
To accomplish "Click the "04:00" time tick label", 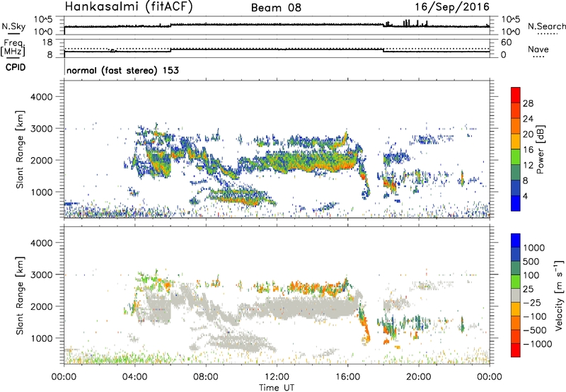I will [x=135, y=377].
